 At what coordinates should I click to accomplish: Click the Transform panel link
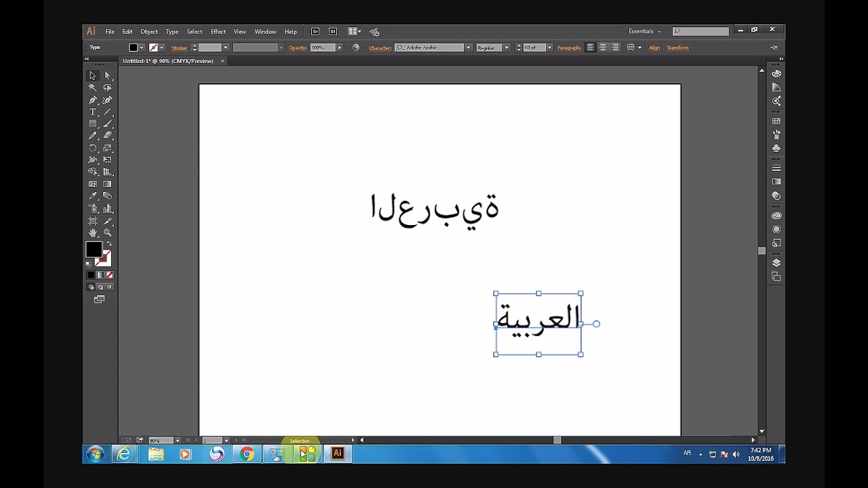677,47
